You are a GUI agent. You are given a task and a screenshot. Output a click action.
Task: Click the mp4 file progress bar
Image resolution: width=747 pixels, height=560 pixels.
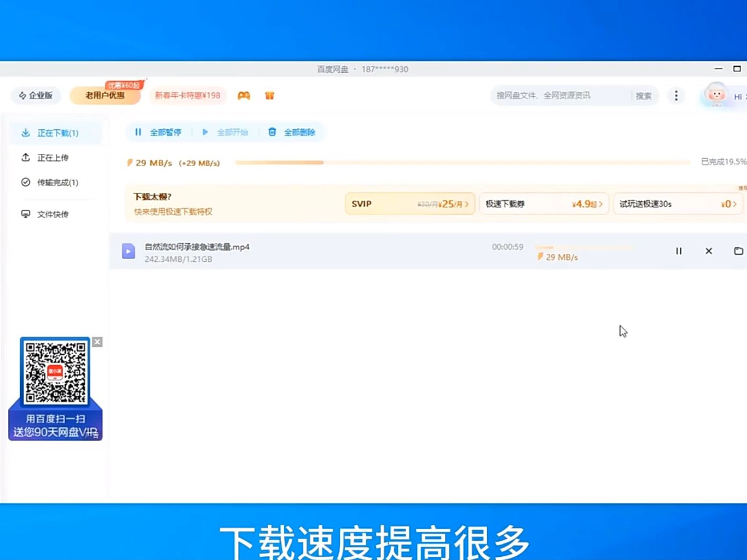pos(584,247)
